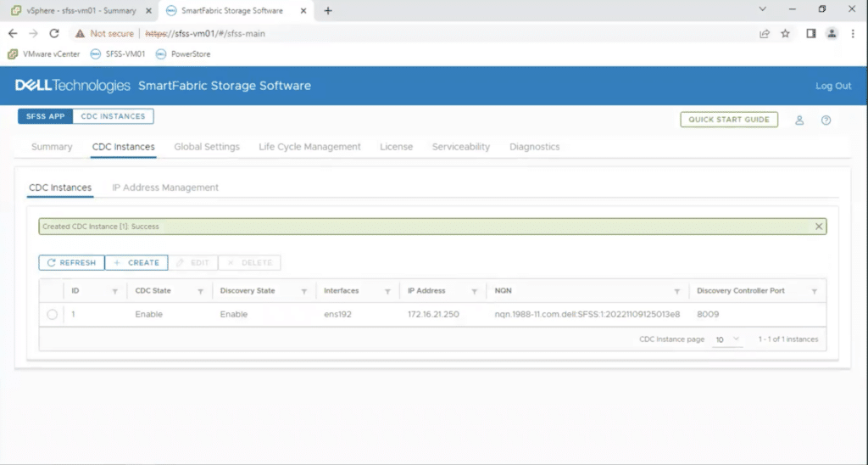Viewport: 868px width, 465px height.
Task: Open new browser tab plus button
Action: 328,10
